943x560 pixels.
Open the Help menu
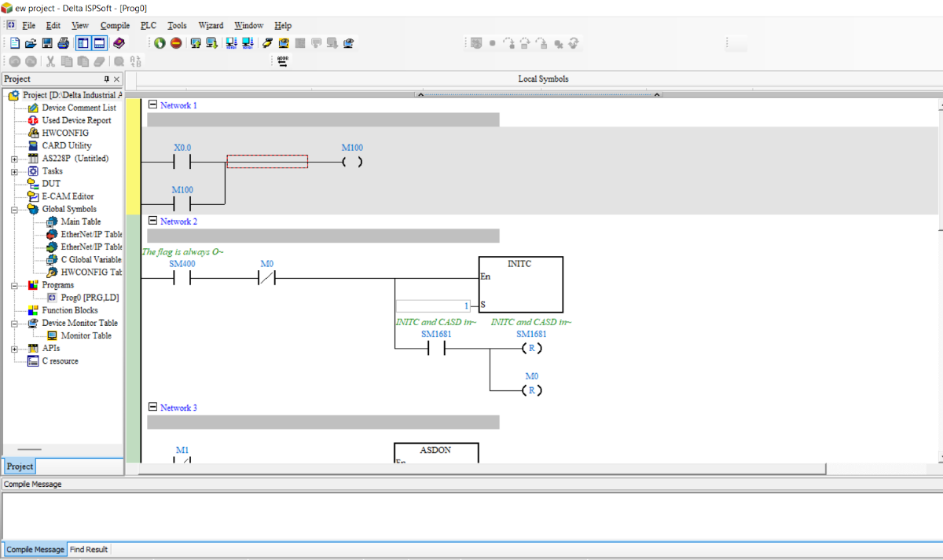point(283,25)
